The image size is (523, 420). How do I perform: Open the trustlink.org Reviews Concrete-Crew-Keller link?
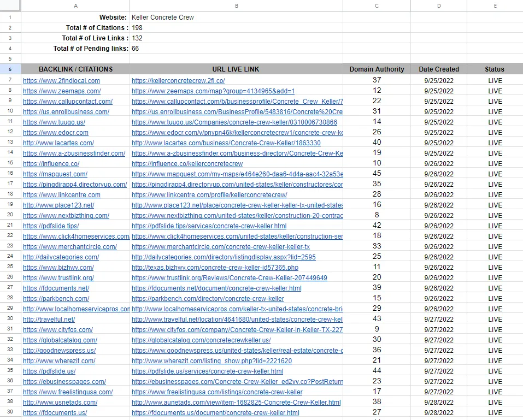230,277
